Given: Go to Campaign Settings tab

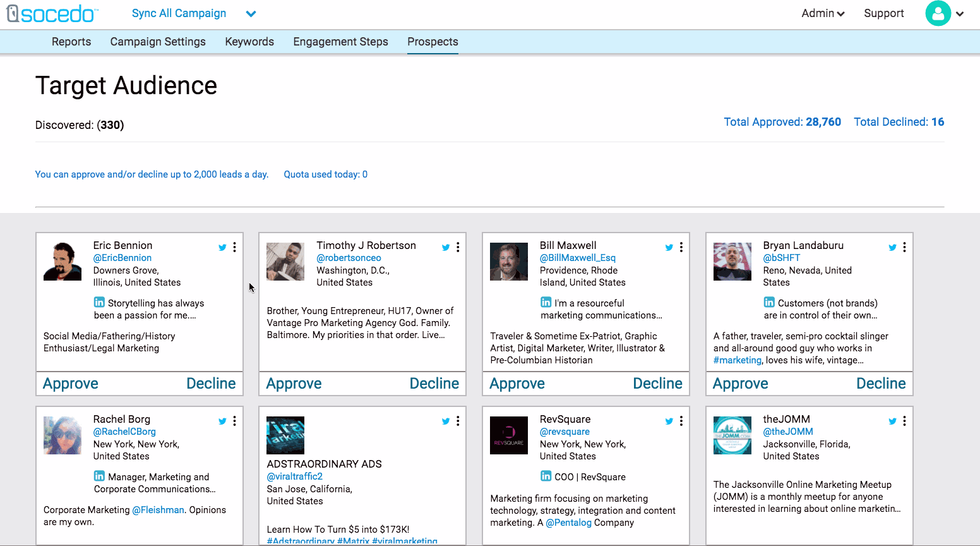Looking at the screenshot, I should tap(158, 42).
